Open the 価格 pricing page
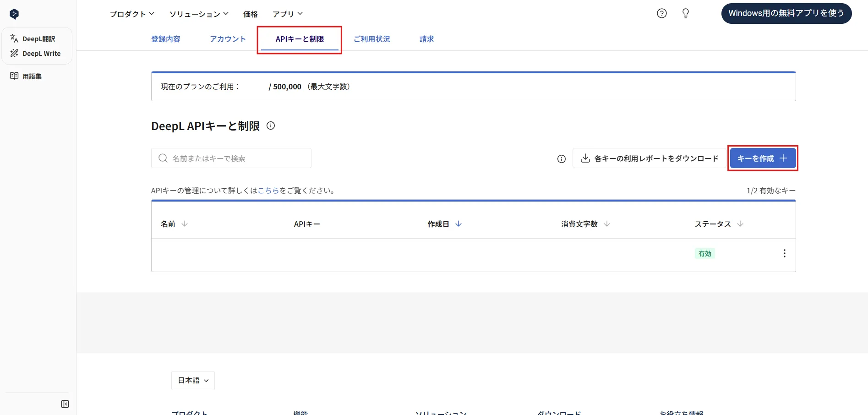Screen dimensions: 868x415 pyautogui.click(x=251, y=14)
